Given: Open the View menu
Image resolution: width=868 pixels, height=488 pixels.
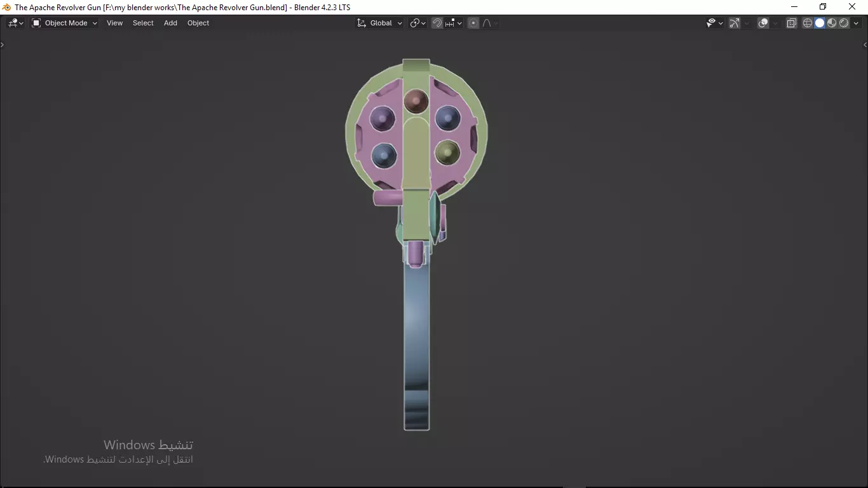Looking at the screenshot, I should [114, 23].
